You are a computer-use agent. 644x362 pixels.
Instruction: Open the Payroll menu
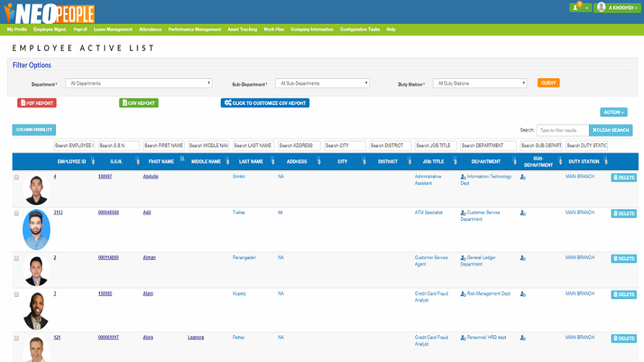tap(81, 30)
